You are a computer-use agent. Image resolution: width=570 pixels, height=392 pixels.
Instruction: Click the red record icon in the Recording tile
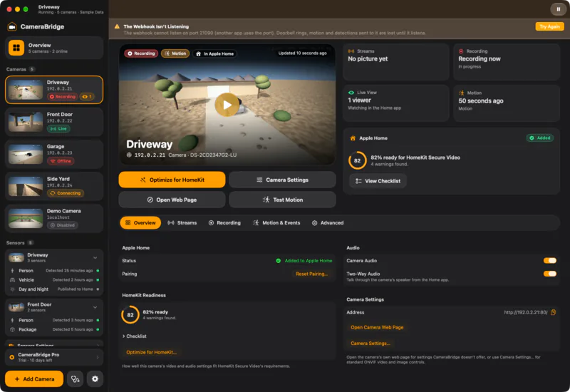(x=461, y=51)
